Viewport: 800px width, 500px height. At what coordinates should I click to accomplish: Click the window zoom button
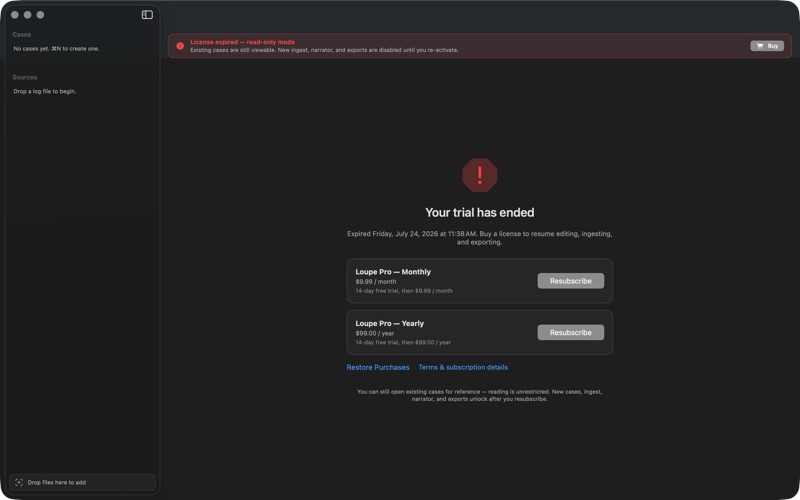pos(40,15)
